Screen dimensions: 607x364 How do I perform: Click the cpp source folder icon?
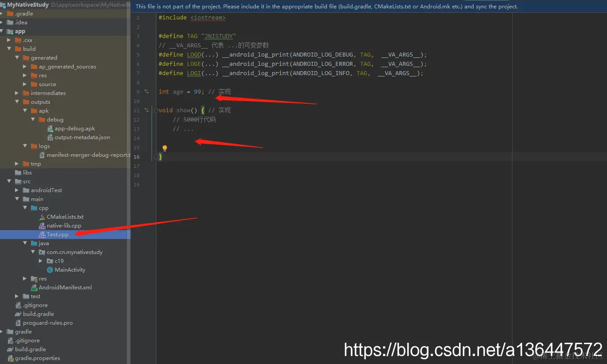coord(34,208)
